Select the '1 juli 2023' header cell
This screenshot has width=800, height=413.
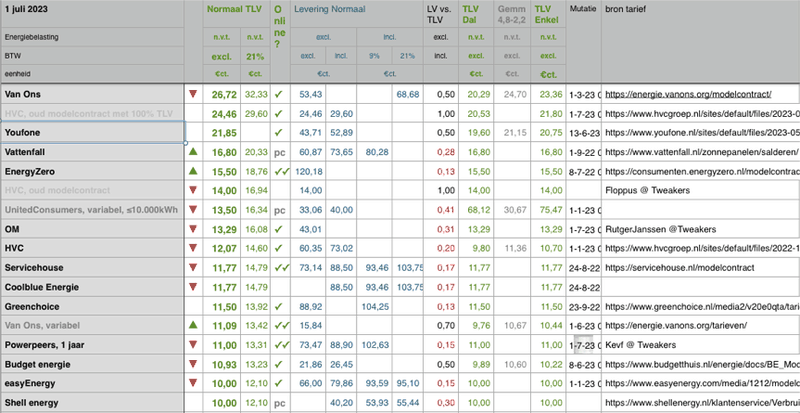tap(92, 14)
